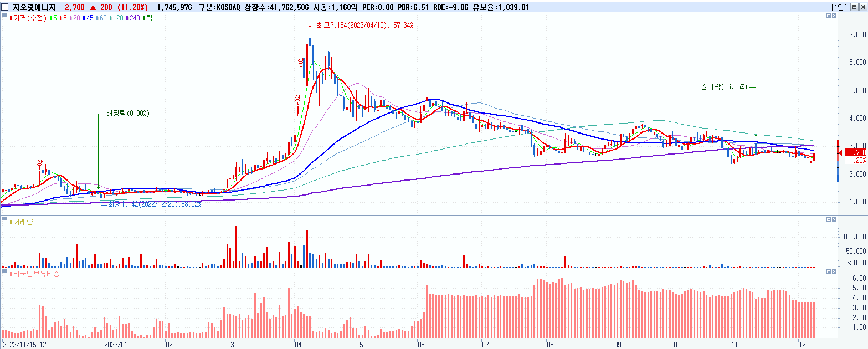Click the (11.20%) change rate in header

tap(133, 7)
